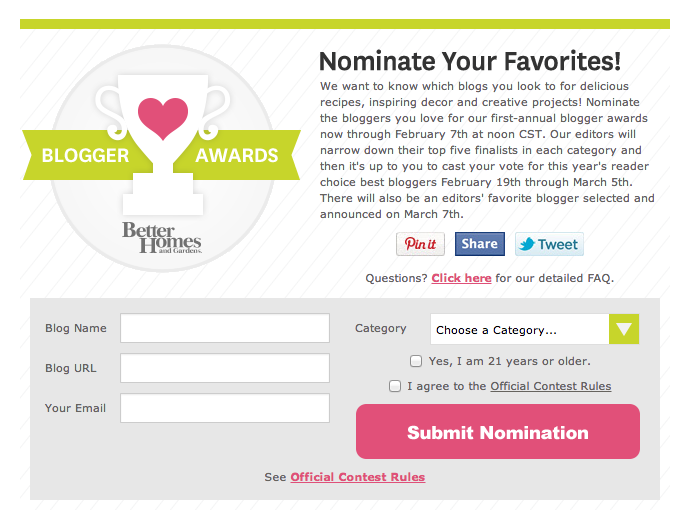The height and width of the screenshot is (526, 680).
Task: Open the pink See Official Contest Rules link
Action: (358, 477)
